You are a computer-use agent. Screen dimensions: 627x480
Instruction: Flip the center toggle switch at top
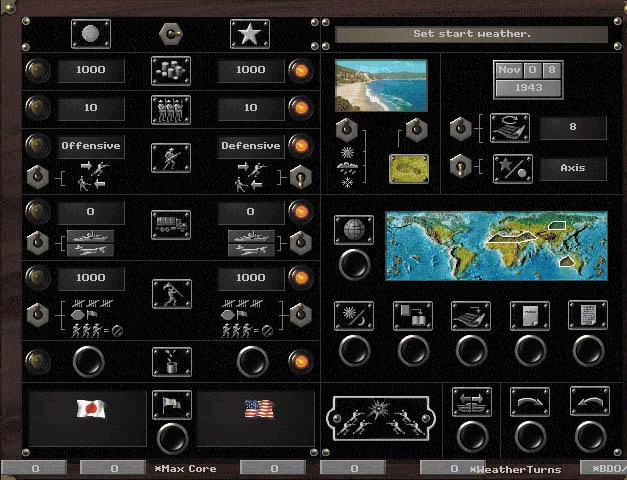171,34
